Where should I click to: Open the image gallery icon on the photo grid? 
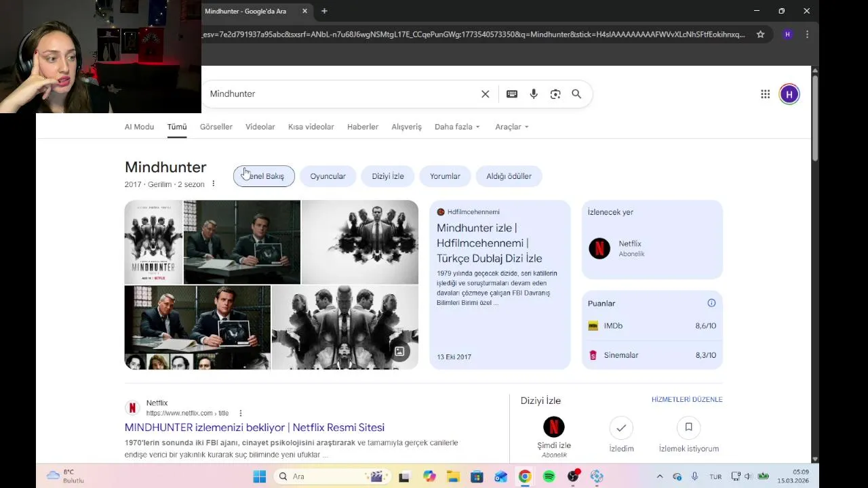click(x=399, y=351)
